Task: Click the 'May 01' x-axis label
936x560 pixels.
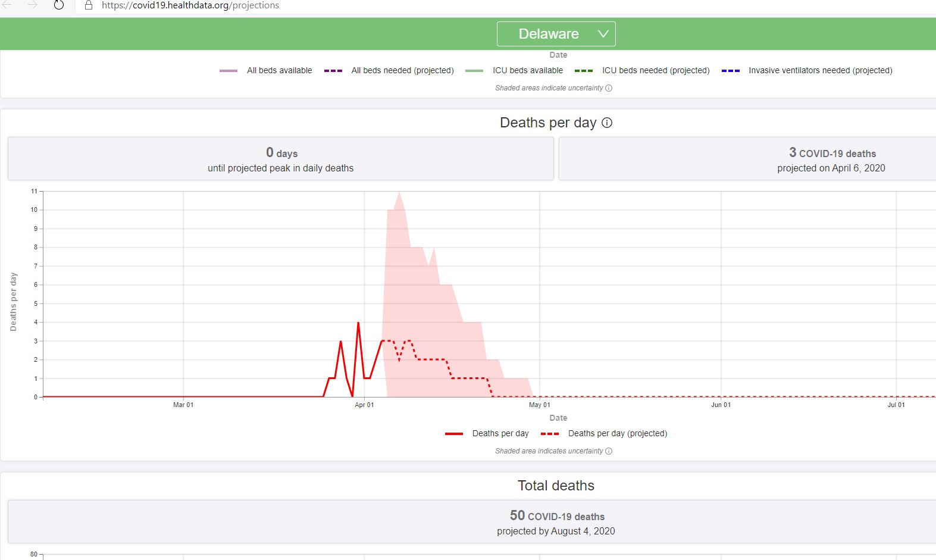Action: tap(540, 405)
